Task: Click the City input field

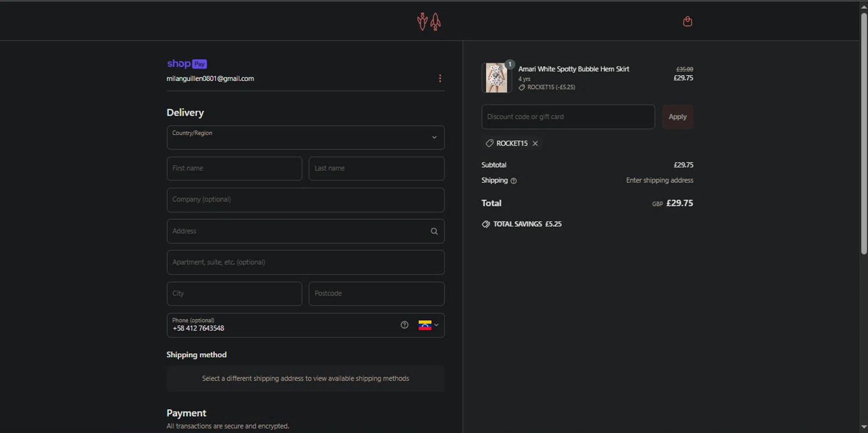Action: click(x=234, y=294)
